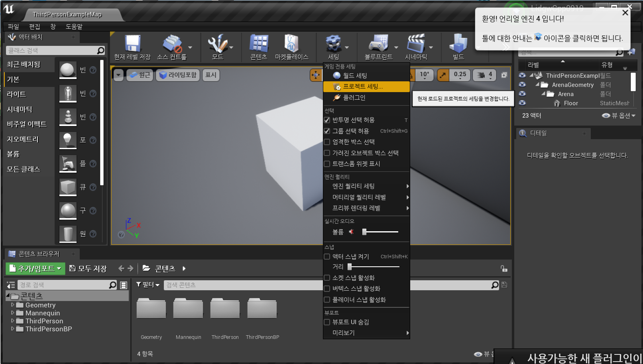Expand Material Quality Level (머티리얼 퀄리티 레벨) submenu
643x364 pixels.
[366, 197]
